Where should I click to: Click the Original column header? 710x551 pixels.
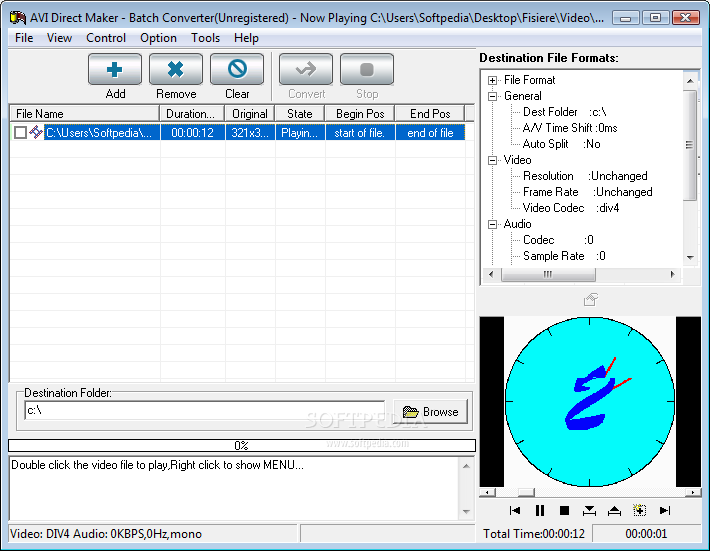250,114
